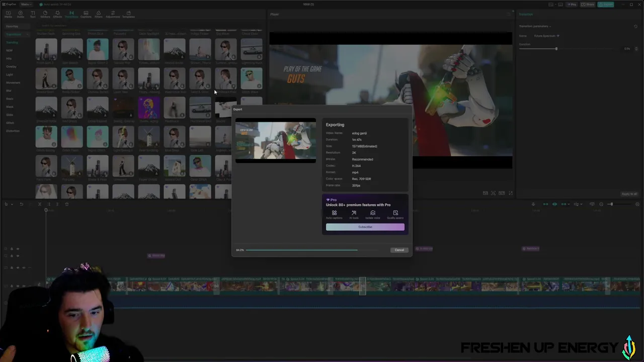Click the Undo icon in timeline toolbar
Image resolution: width=644 pixels, height=362 pixels.
(x=22, y=204)
